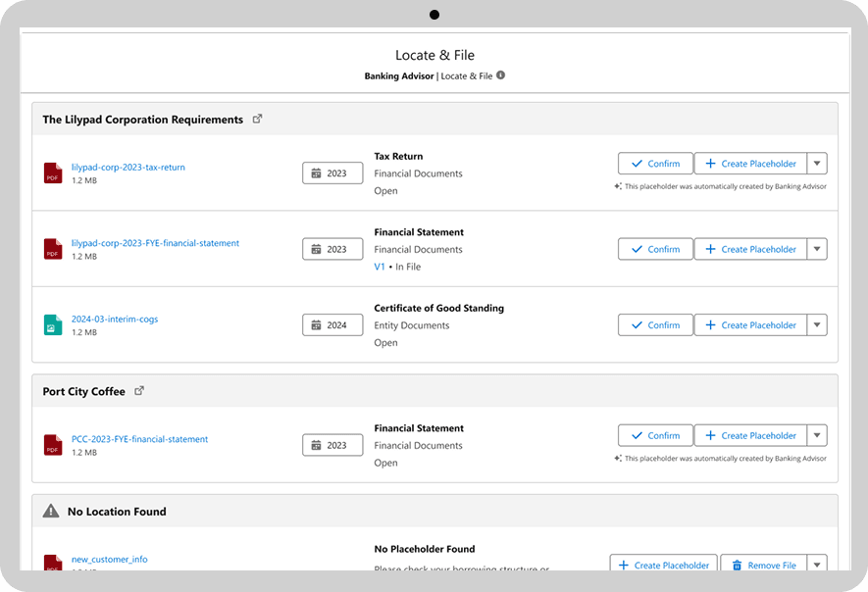The width and height of the screenshot is (868, 592).
Task: Select the Certificate of Good Standing title
Action: point(439,308)
